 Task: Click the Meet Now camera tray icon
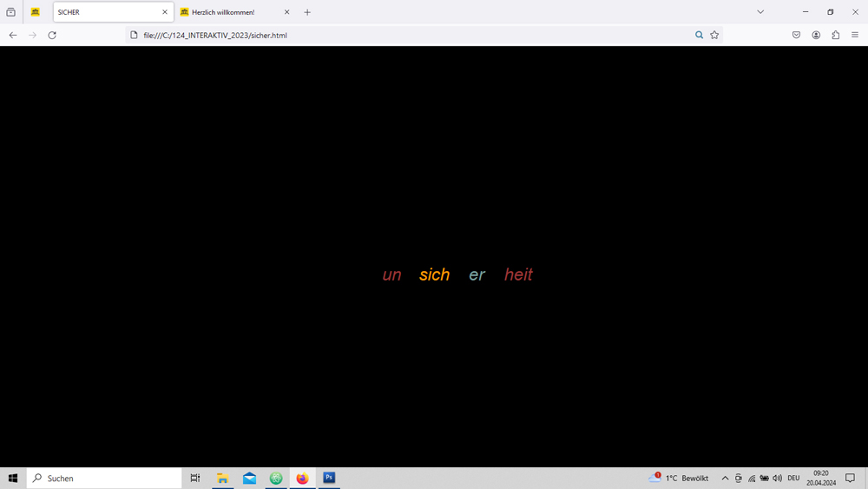[739, 478]
